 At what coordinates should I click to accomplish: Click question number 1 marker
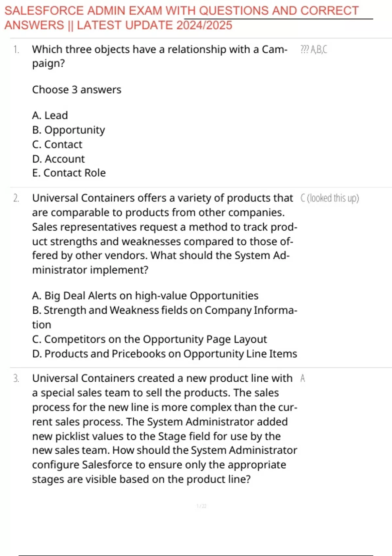(16, 50)
